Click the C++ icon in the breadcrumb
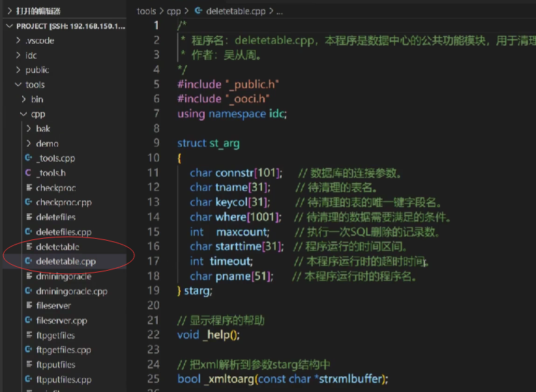The image size is (536, 392). [198, 10]
